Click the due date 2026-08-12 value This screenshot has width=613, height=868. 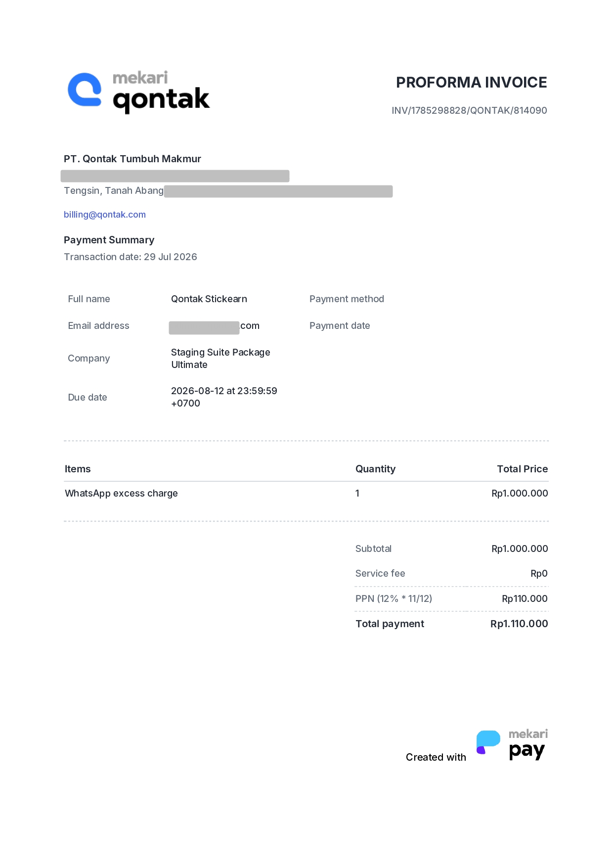coord(224,397)
